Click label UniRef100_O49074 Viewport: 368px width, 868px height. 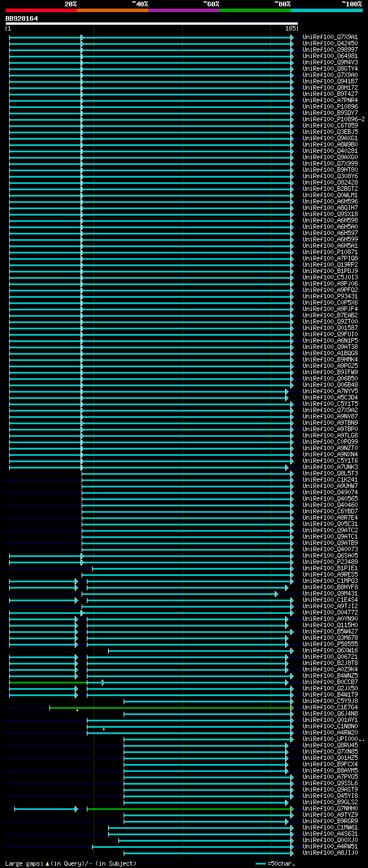[330, 493]
